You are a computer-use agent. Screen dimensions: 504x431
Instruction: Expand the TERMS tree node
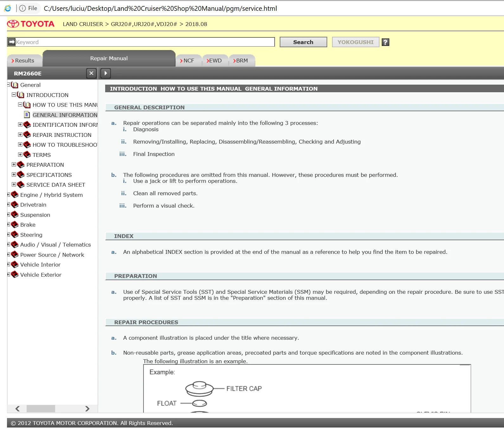click(20, 155)
